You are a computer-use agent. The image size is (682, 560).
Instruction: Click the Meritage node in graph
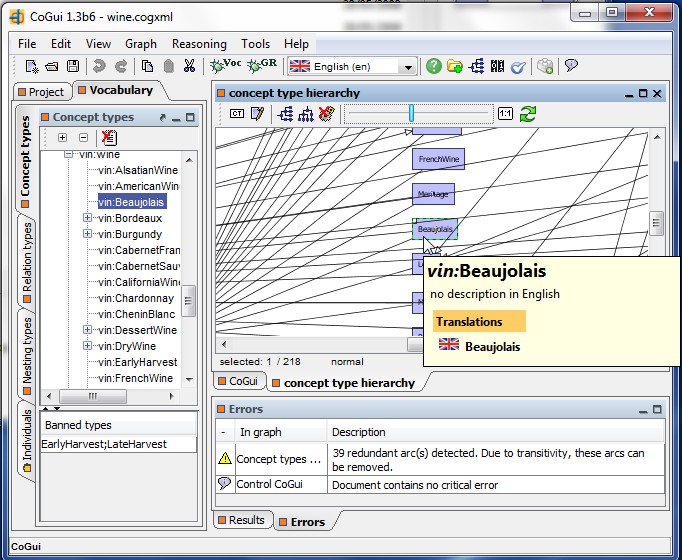[x=433, y=194]
